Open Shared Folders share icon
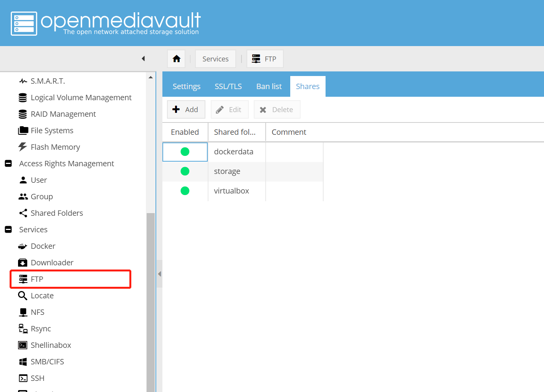Image resolution: width=544 pixels, height=392 pixels. coord(23,213)
